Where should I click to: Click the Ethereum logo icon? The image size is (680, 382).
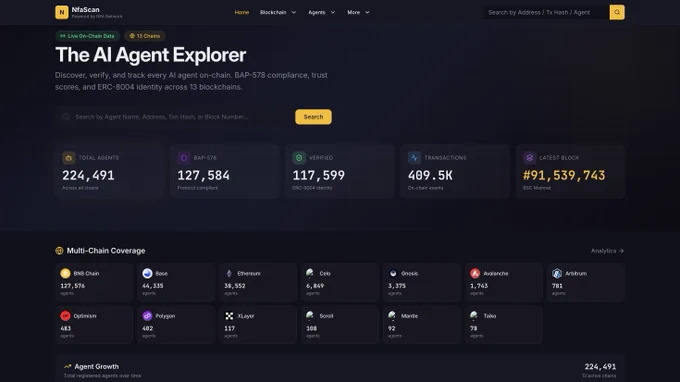click(229, 273)
